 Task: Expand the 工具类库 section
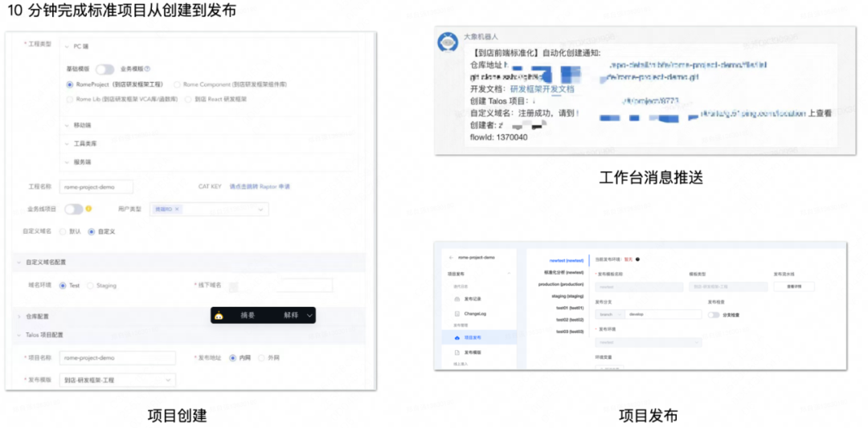[x=67, y=144]
